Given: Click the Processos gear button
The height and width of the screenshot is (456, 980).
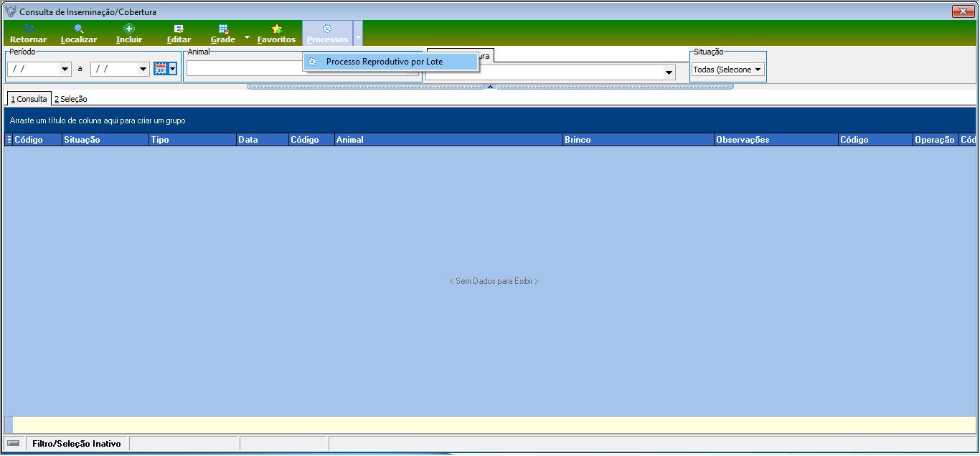Looking at the screenshot, I should pyautogui.click(x=327, y=34).
